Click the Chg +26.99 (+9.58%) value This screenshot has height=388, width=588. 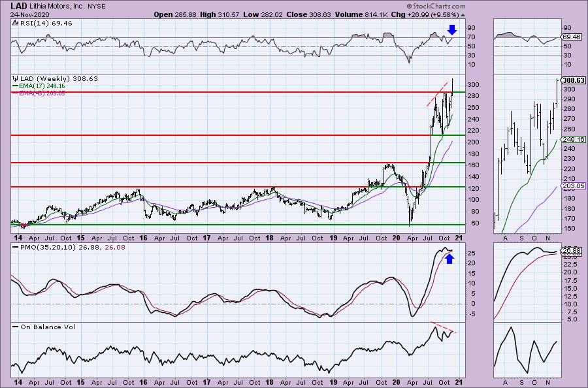(425, 14)
